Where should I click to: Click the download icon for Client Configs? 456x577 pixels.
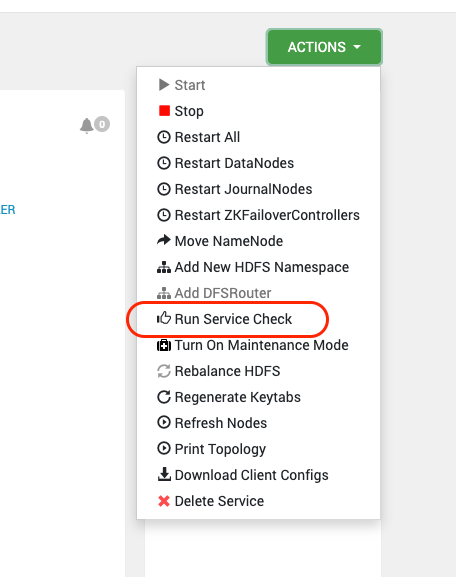[164, 474]
